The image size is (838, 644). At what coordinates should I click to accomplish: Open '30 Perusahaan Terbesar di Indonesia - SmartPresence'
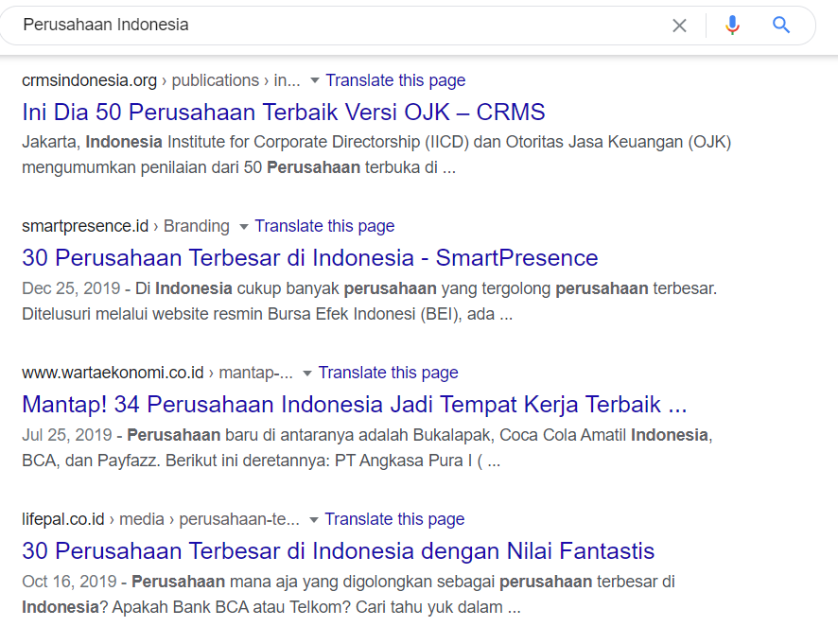310,258
